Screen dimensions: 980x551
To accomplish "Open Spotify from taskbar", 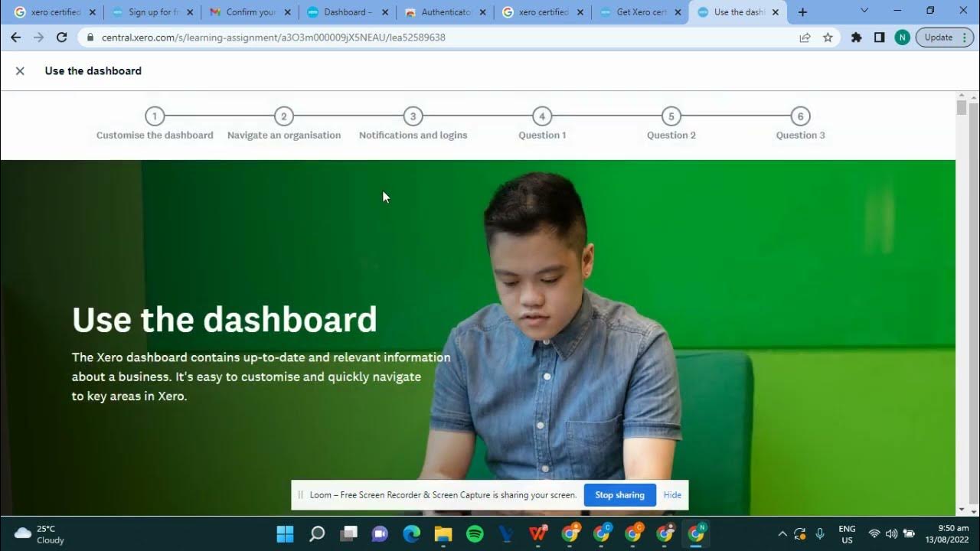I will tap(475, 533).
